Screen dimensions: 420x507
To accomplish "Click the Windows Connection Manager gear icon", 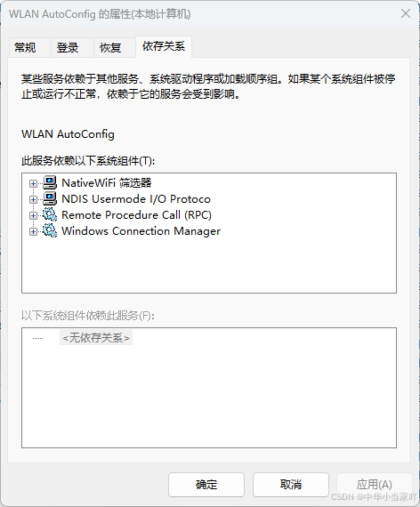I will pos(50,231).
